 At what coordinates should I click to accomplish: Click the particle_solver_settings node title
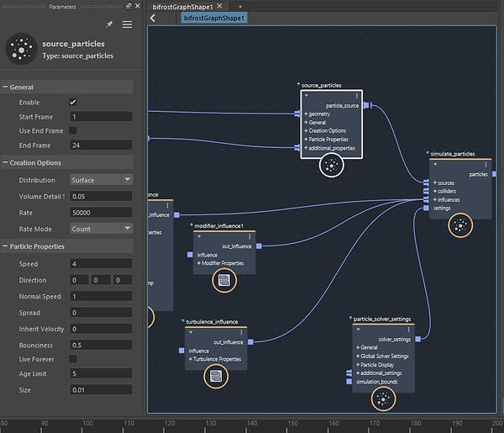tap(382, 319)
